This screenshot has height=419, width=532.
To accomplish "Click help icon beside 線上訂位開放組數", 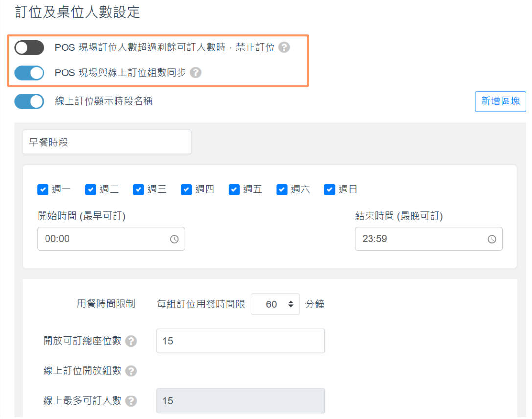I will tap(131, 371).
